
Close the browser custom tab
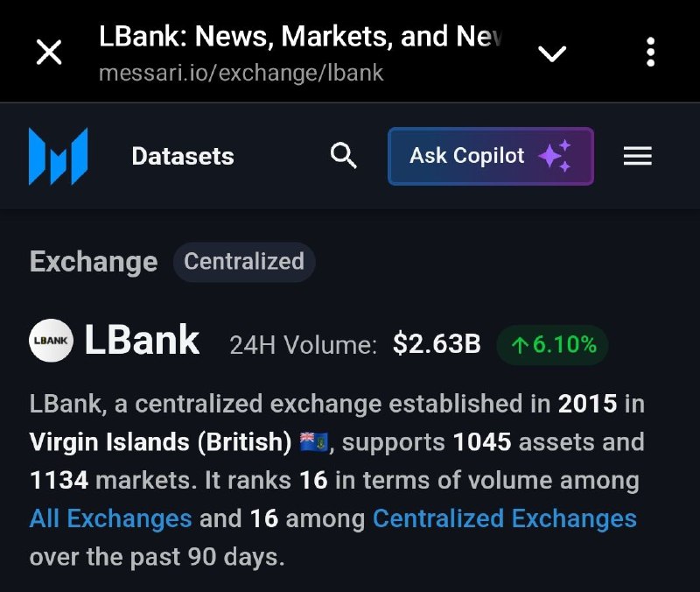point(49,53)
